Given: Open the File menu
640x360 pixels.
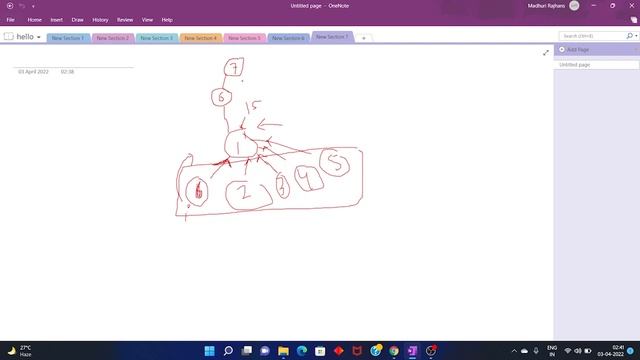Looking at the screenshot, I should [11, 20].
